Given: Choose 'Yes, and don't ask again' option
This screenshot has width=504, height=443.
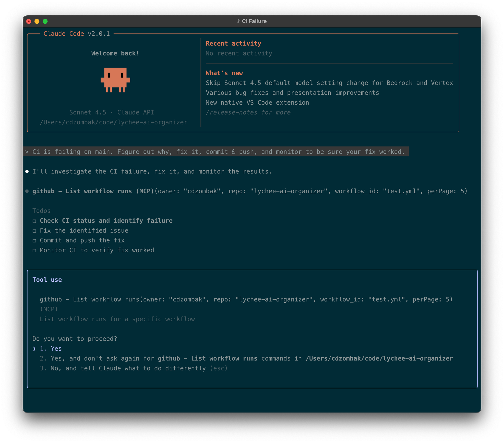Looking at the screenshot, I should coord(227,358).
